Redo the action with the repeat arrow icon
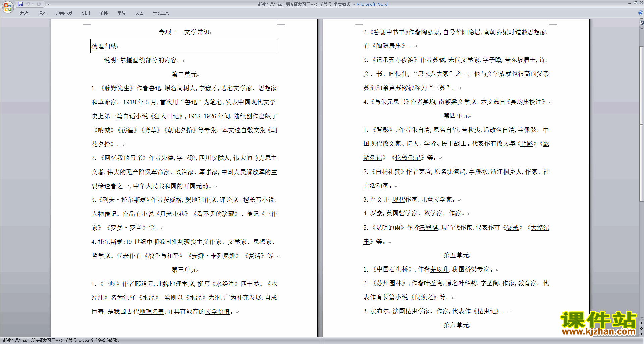The height and width of the screenshot is (344, 644). pyautogui.click(x=39, y=4)
